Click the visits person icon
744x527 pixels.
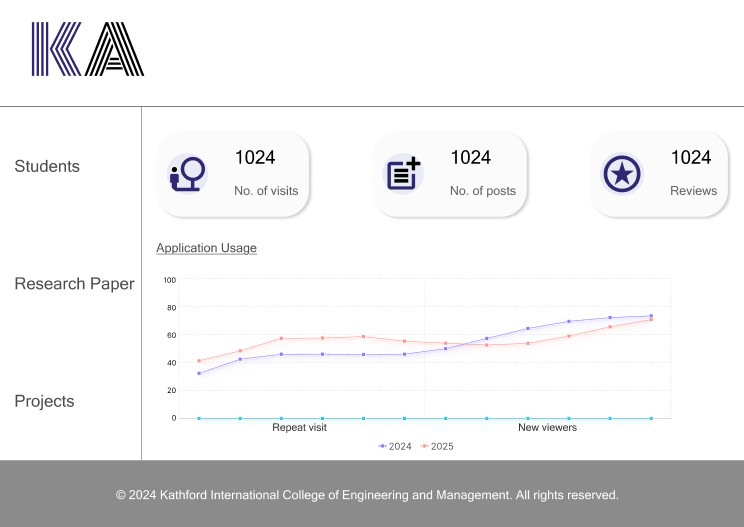tap(187, 174)
